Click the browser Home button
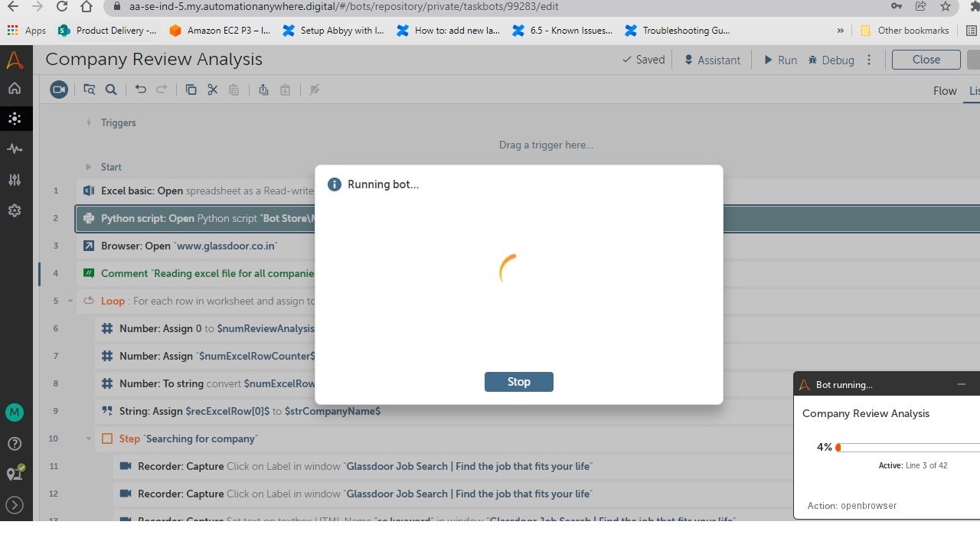980x551 pixels. tap(87, 7)
